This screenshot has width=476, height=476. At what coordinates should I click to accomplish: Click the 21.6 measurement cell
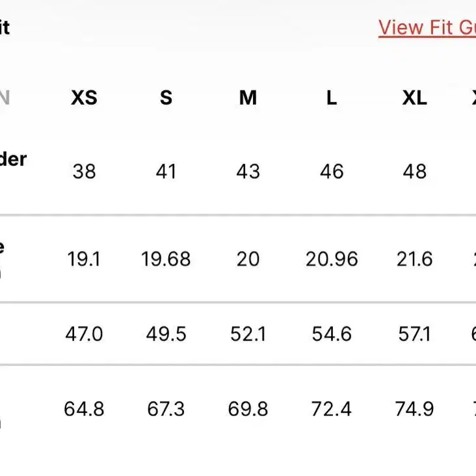pyautogui.click(x=415, y=259)
